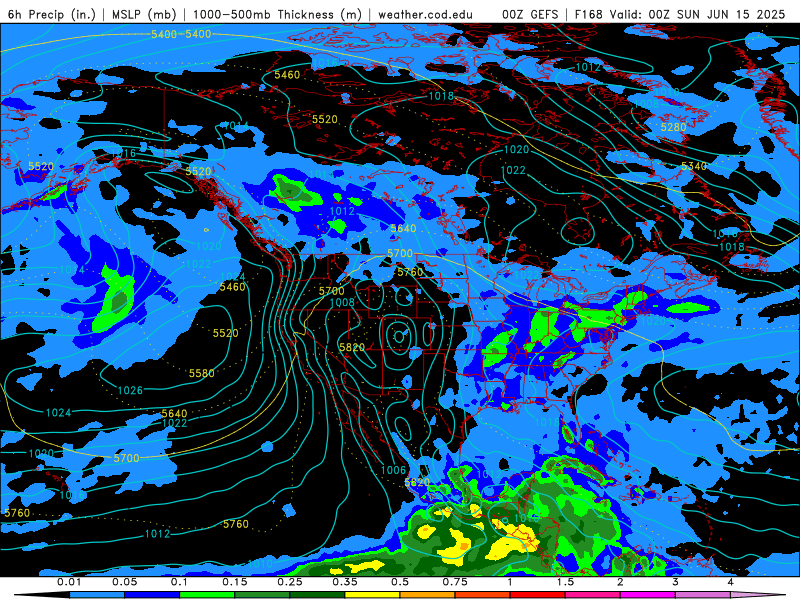Select the magenta 2–3 legend swatch
This screenshot has width=800, height=600.
point(648,595)
